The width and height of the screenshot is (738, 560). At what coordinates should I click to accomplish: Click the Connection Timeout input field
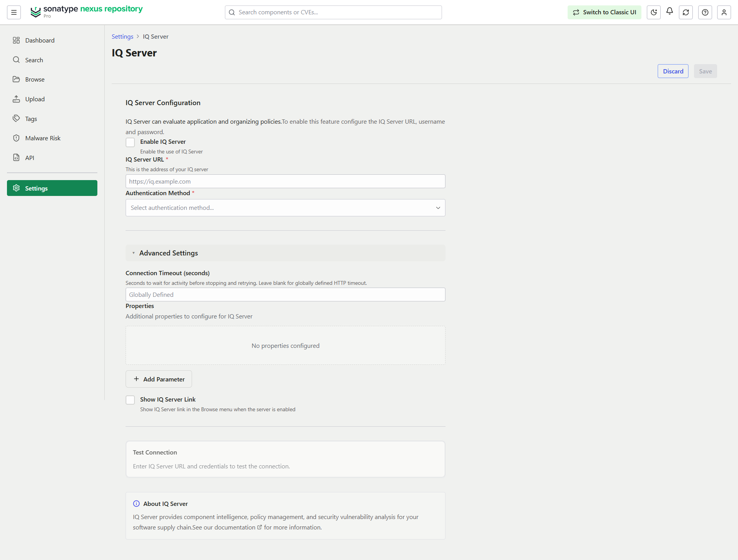point(285,294)
